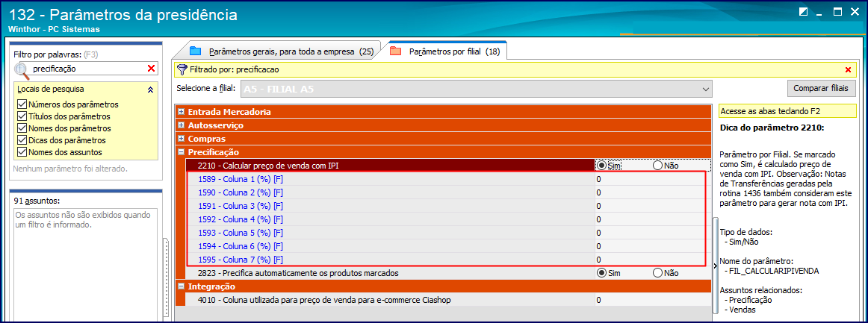The height and width of the screenshot is (323, 868).
Task: Expand the Entrada Mercadoria group
Action: 181,112
